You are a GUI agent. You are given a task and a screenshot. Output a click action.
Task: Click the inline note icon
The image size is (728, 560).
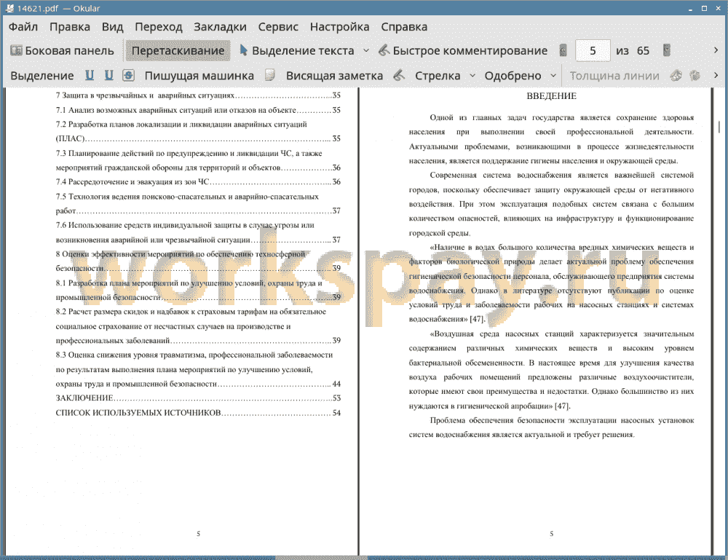click(270, 75)
